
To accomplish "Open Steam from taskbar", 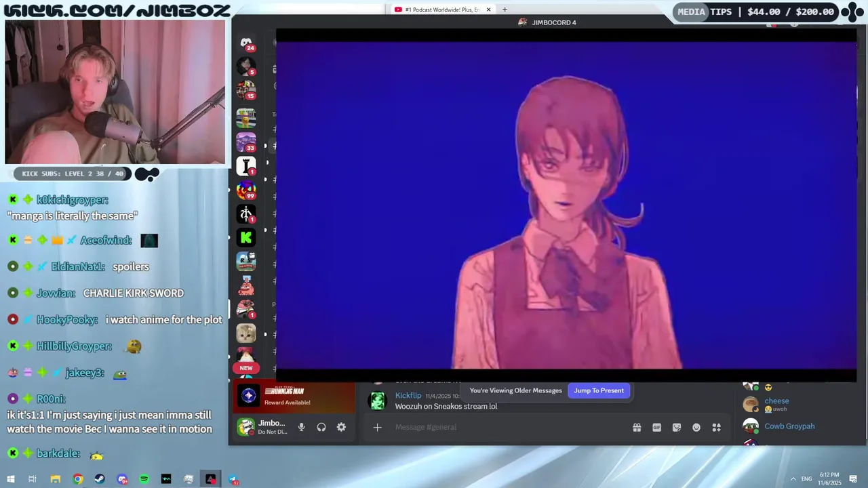I will [100, 479].
